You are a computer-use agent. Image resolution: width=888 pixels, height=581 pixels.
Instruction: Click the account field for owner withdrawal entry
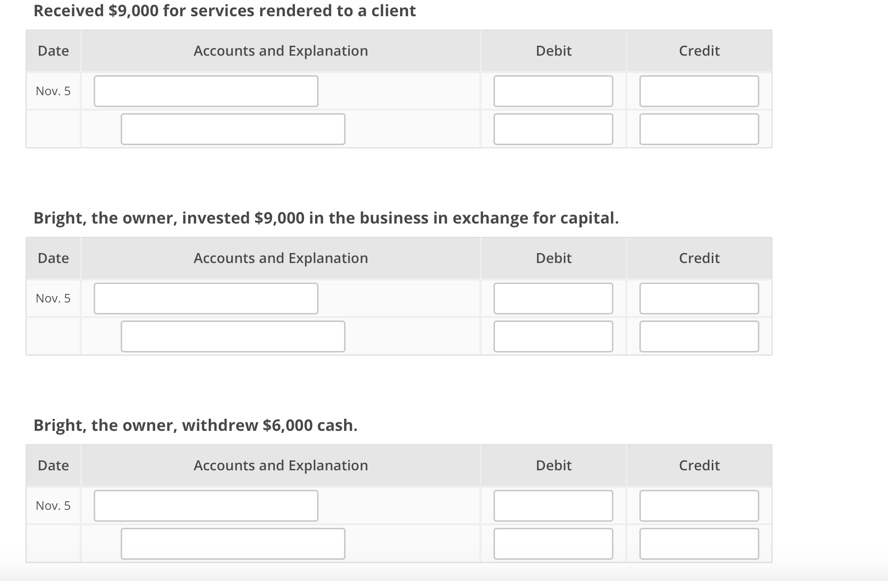[205, 505]
